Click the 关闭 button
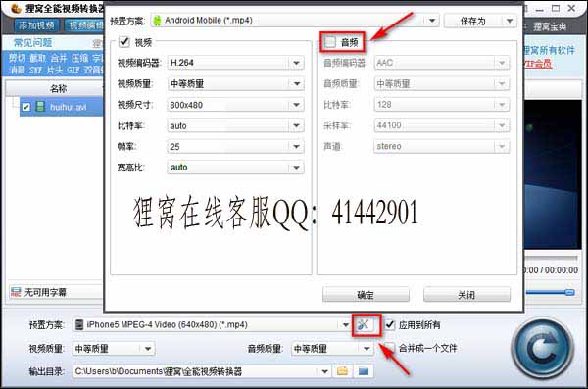This screenshot has width=588, height=389. point(466,295)
